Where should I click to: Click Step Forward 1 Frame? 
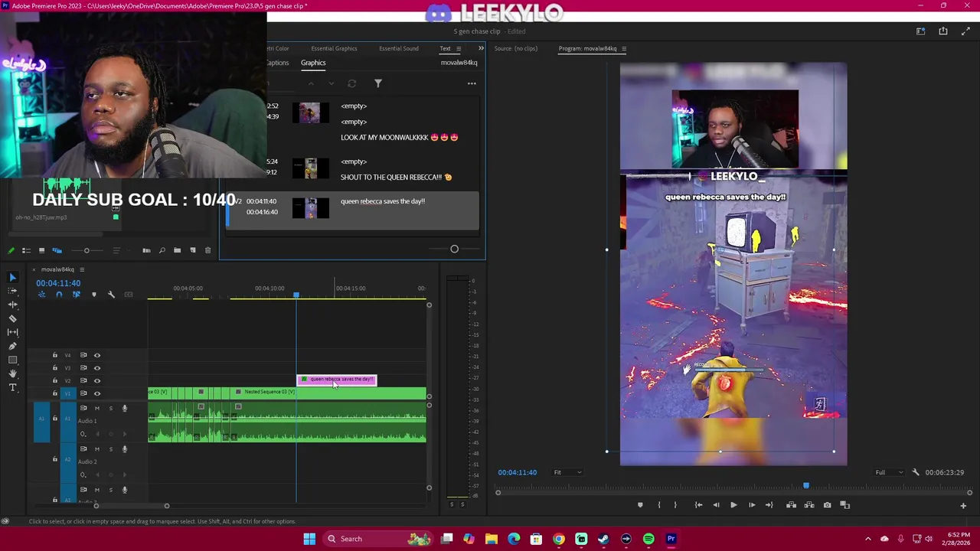coord(752,505)
